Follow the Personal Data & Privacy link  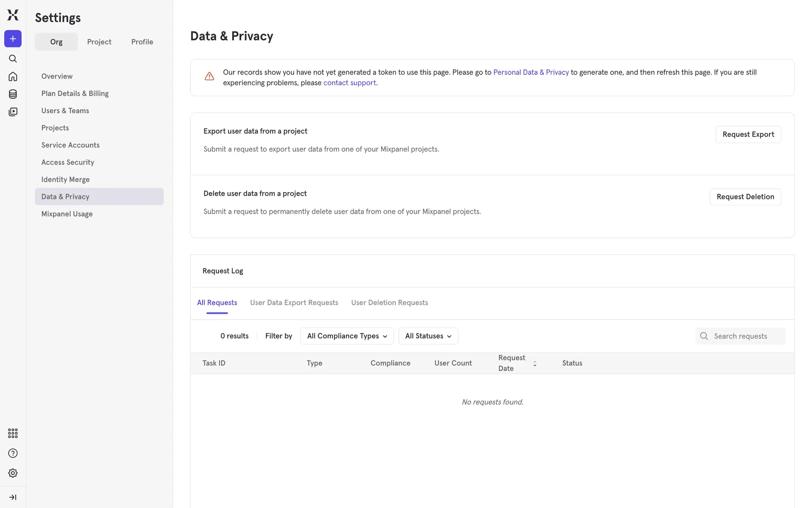pos(531,72)
